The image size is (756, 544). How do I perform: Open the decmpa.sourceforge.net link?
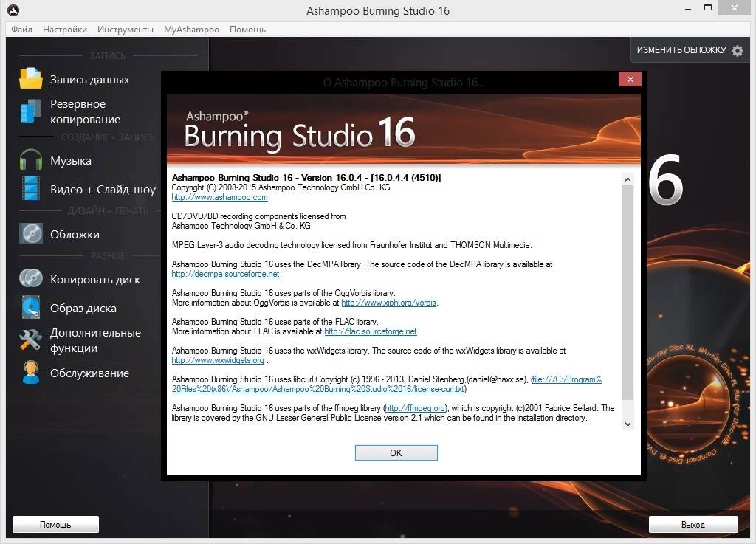coord(226,274)
